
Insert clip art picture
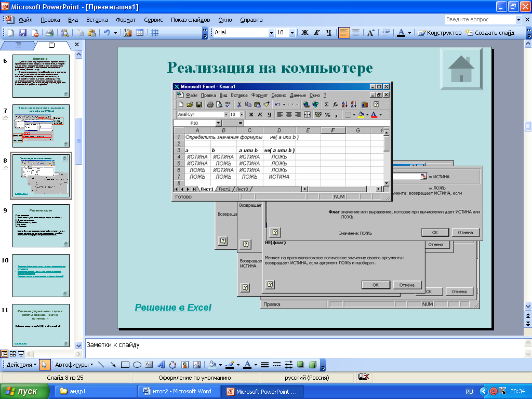[185, 365]
